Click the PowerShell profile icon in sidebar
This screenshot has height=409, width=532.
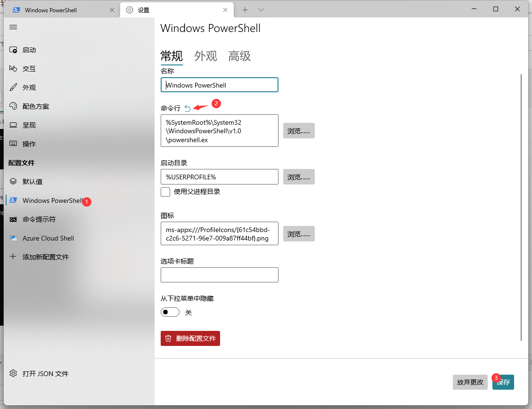(x=13, y=200)
